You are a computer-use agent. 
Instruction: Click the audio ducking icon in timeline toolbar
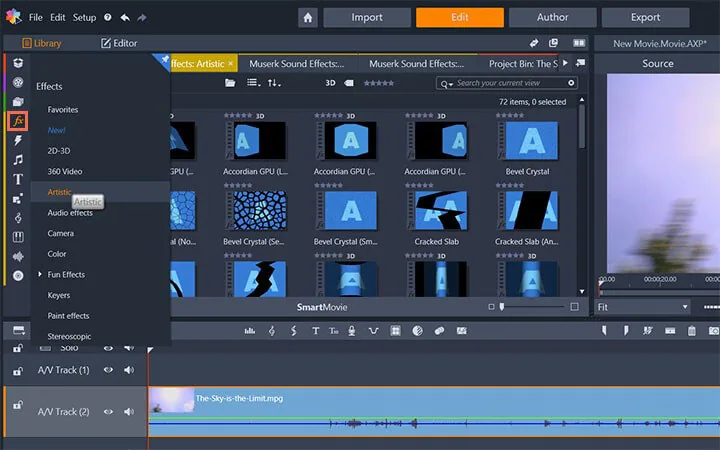point(373,331)
